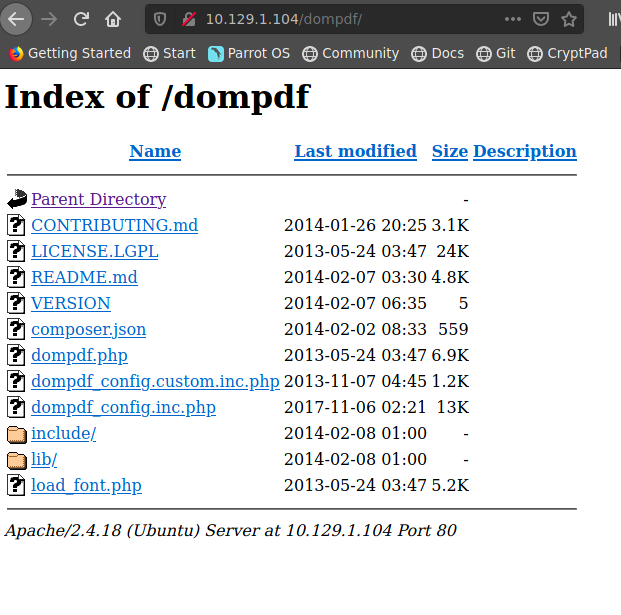Viewport: 621px width, 615px height.
Task: Browse into the include/ directory
Action: tap(63, 433)
